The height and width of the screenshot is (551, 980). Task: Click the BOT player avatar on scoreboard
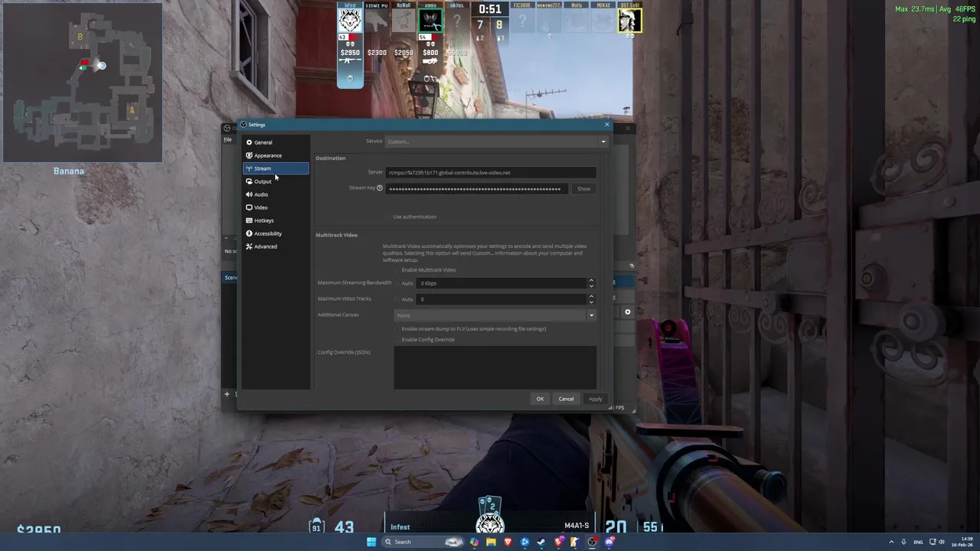point(629,21)
